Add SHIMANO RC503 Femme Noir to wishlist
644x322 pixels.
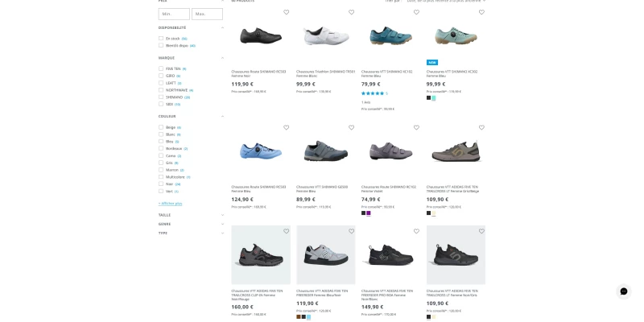coord(287,12)
